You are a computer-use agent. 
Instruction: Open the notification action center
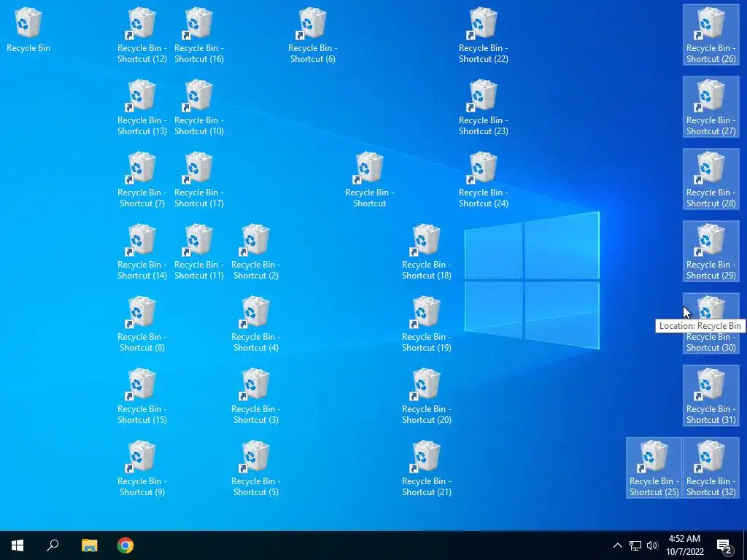pyautogui.click(x=724, y=545)
